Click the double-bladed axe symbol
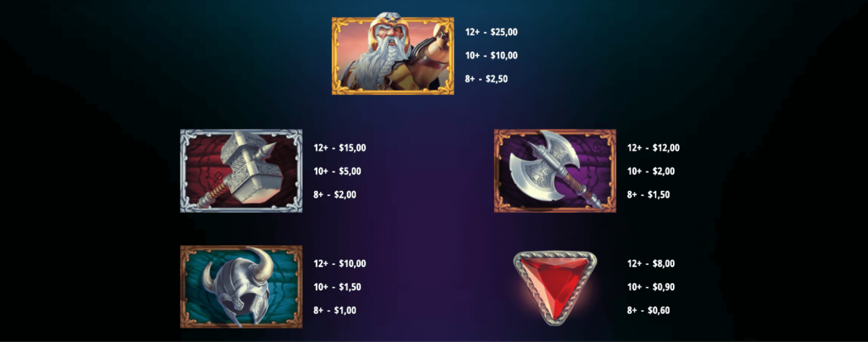The image size is (868, 342). [555, 171]
